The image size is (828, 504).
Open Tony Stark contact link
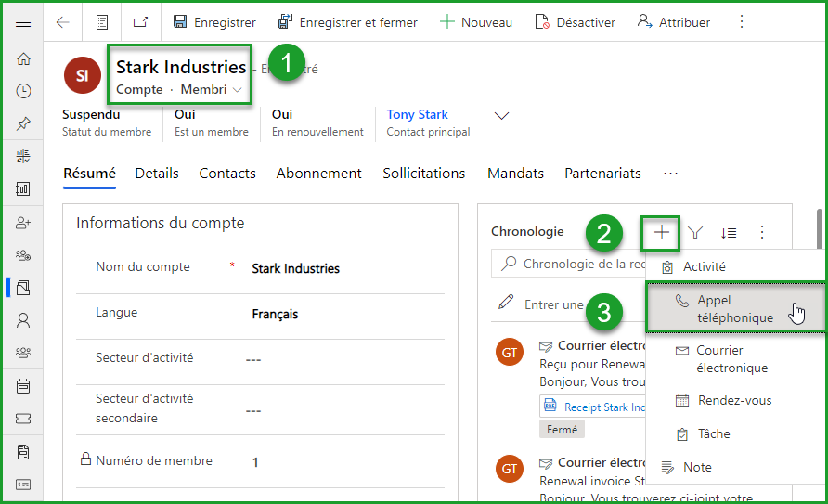coord(417,114)
